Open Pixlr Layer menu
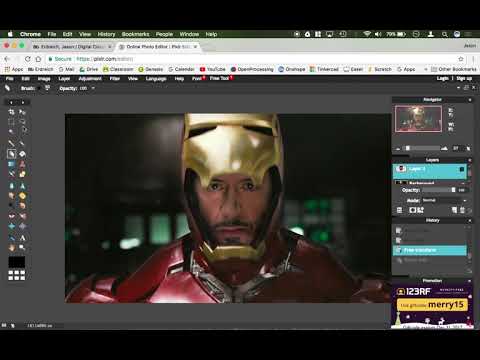Screen dimensions: 480x360 (x=64, y=79)
